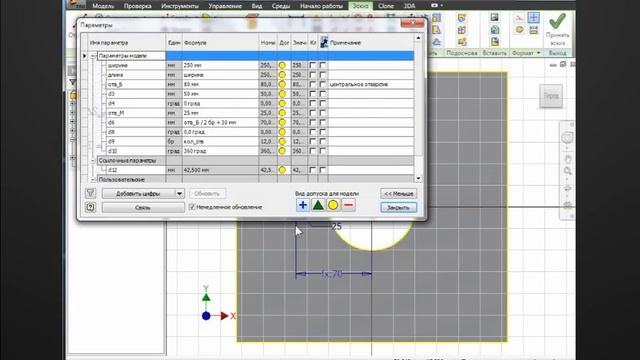
Task: Select the yellow circle tolerance type below 'Вид допуска'
Action: coord(333,205)
